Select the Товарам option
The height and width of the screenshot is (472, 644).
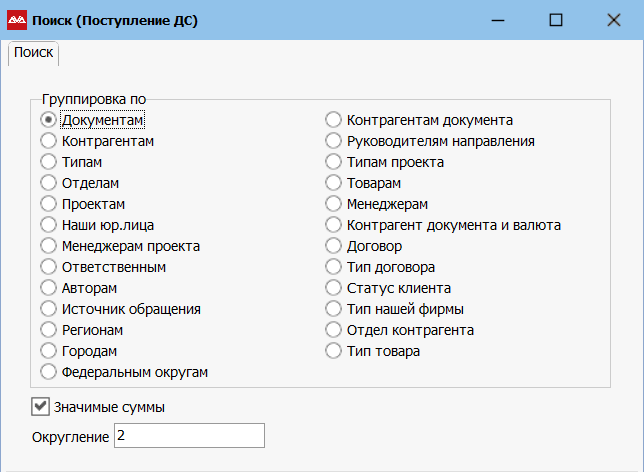[333, 183]
